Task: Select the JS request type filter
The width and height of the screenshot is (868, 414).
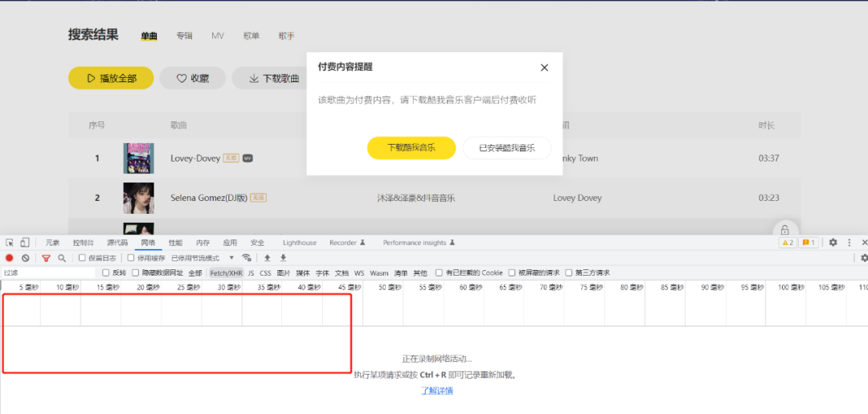Action: pos(251,273)
